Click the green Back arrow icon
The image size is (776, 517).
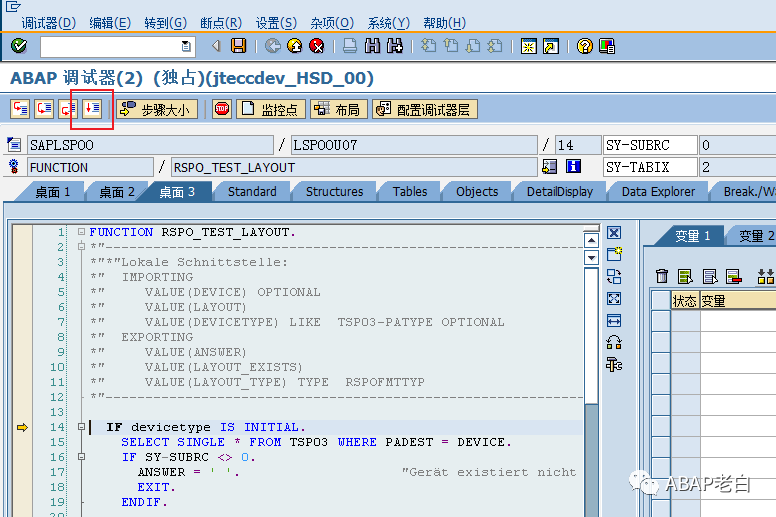pyautogui.click(x=273, y=46)
